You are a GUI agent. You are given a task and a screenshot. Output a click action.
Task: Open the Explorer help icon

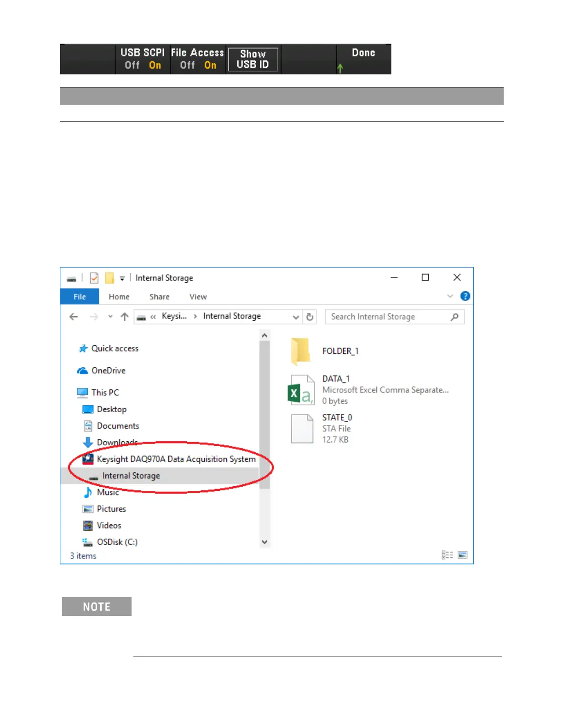(x=465, y=296)
